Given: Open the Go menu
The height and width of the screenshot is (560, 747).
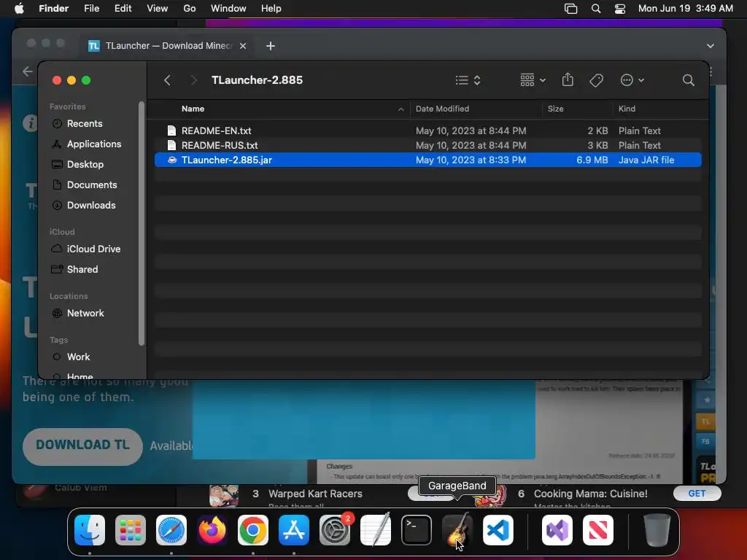Looking at the screenshot, I should point(190,9).
